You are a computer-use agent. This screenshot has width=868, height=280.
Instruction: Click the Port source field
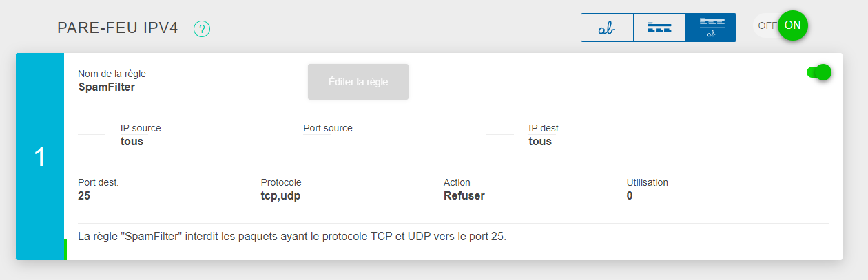pos(328,129)
